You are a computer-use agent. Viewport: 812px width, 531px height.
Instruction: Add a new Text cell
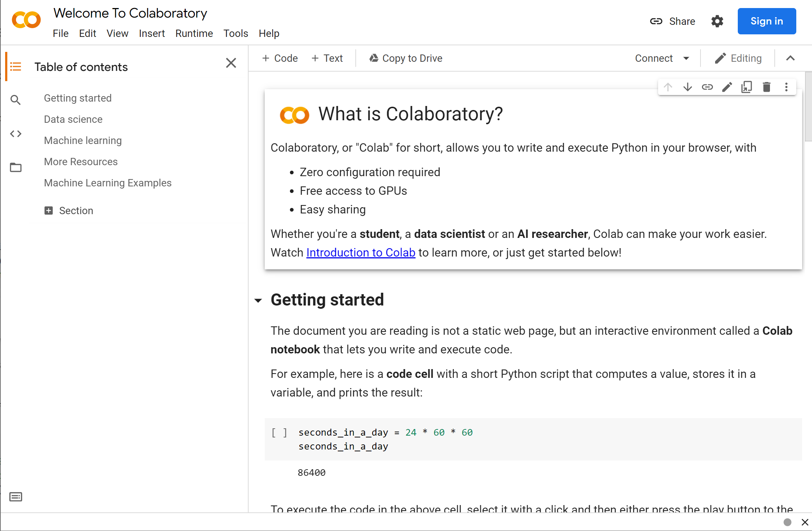coord(327,58)
